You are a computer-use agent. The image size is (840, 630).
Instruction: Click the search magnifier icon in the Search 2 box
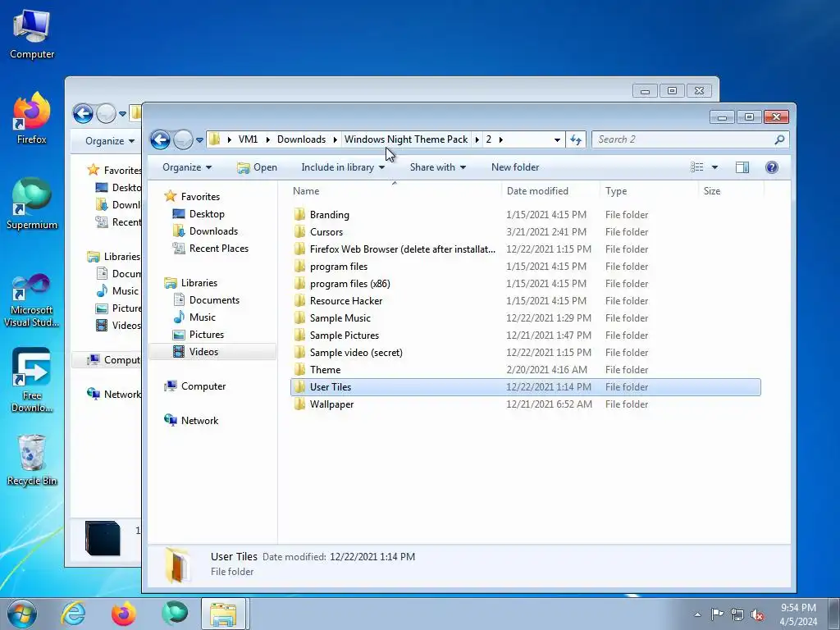click(779, 139)
